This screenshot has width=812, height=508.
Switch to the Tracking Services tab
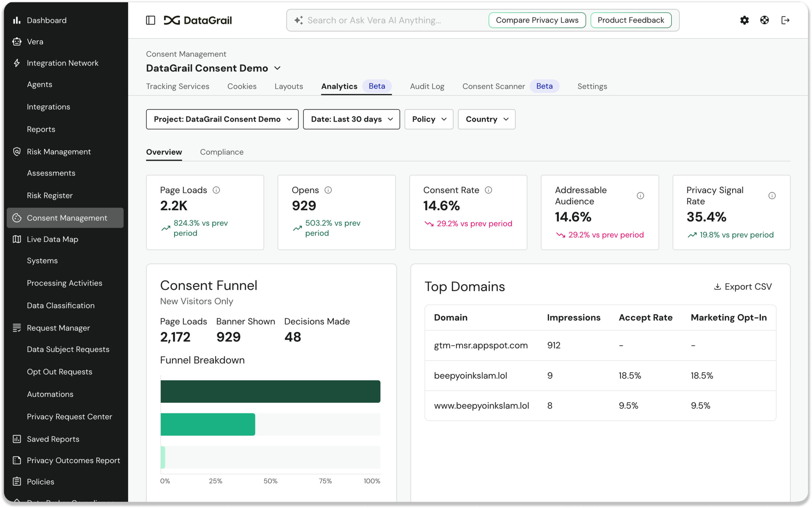(x=178, y=86)
